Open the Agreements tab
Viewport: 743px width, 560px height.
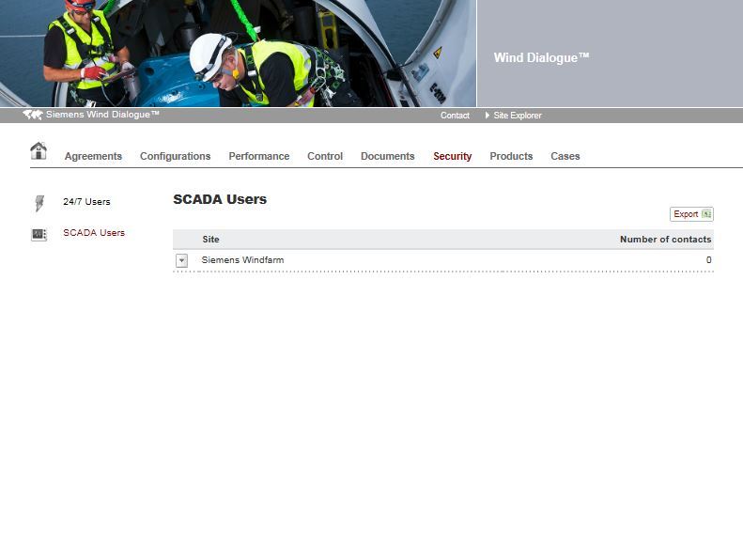[93, 156]
